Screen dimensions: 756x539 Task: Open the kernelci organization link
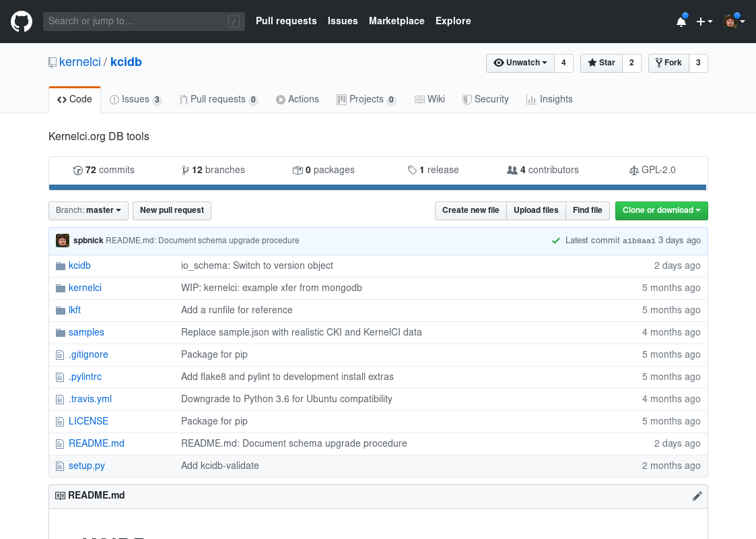[80, 62]
